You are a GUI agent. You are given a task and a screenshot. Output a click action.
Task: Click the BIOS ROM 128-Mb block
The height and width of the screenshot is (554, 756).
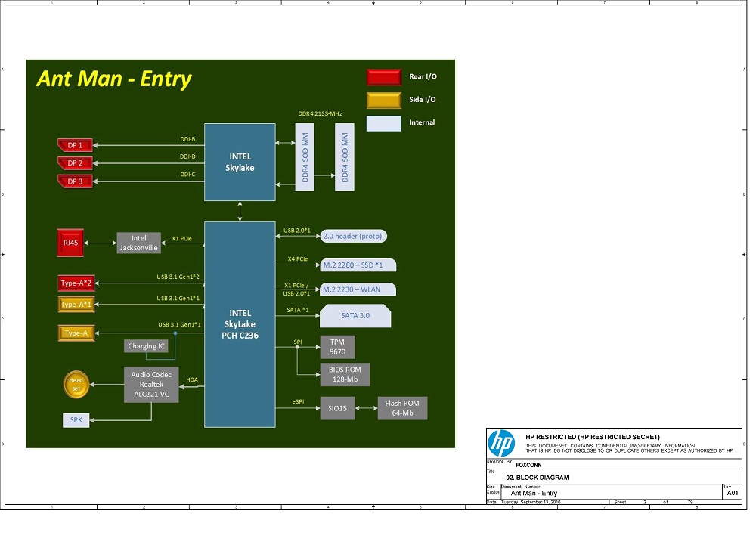[345, 375]
